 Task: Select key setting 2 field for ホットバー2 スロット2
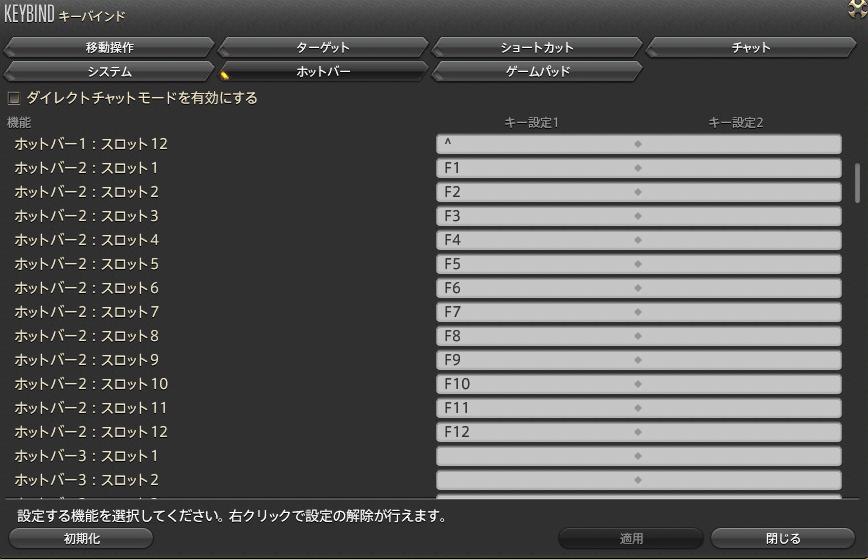pyautogui.click(x=740, y=192)
